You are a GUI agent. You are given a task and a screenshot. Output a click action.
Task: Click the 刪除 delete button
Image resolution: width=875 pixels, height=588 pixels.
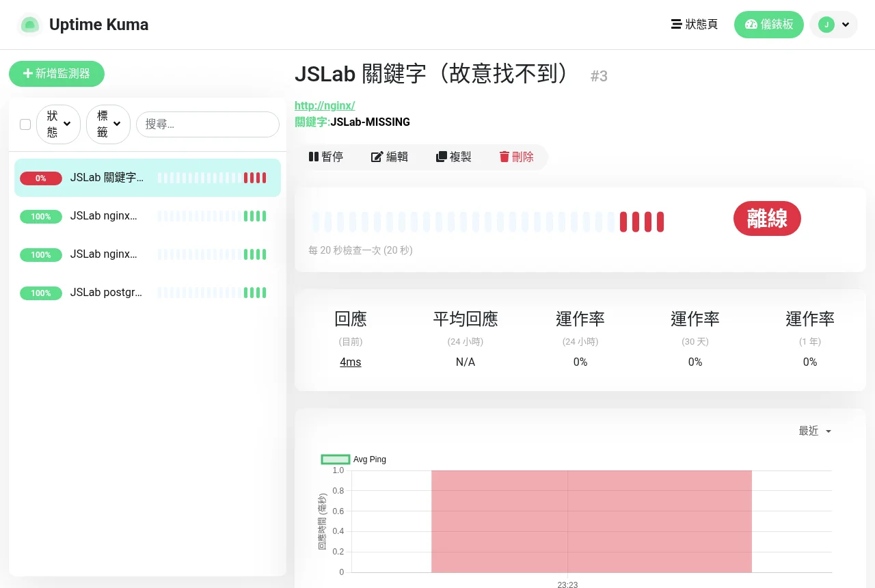pyautogui.click(x=517, y=157)
